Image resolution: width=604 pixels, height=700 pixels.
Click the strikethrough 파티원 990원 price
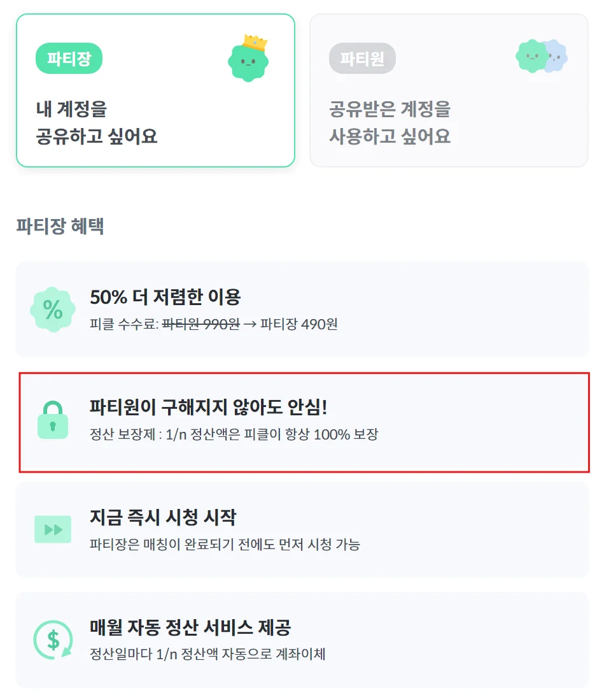(200, 324)
